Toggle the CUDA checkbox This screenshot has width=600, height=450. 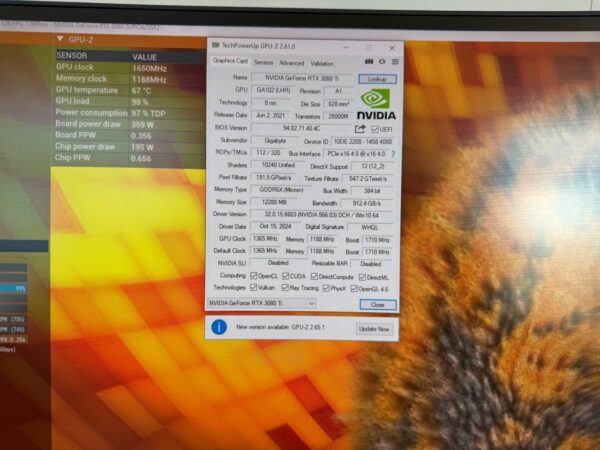pos(285,276)
